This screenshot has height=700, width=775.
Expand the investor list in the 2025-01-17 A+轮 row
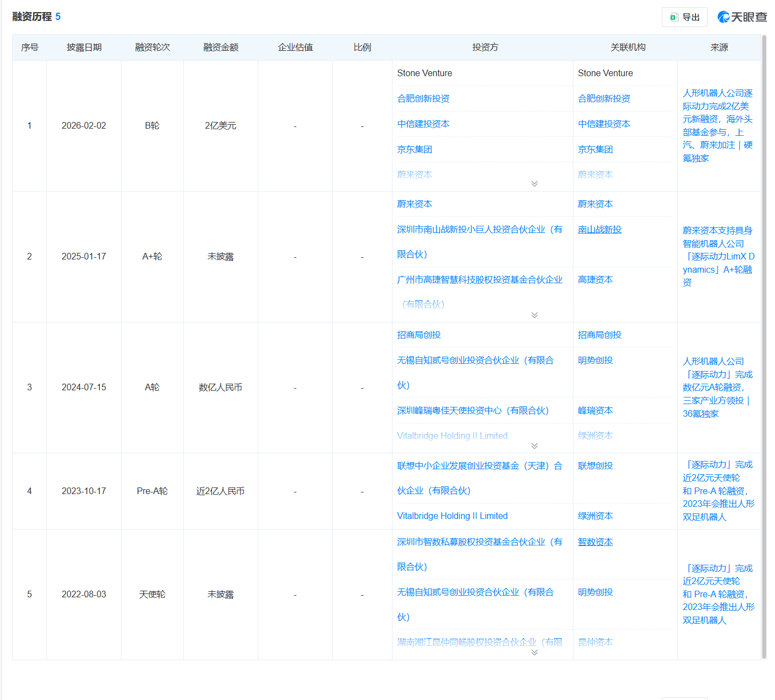[534, 315]
